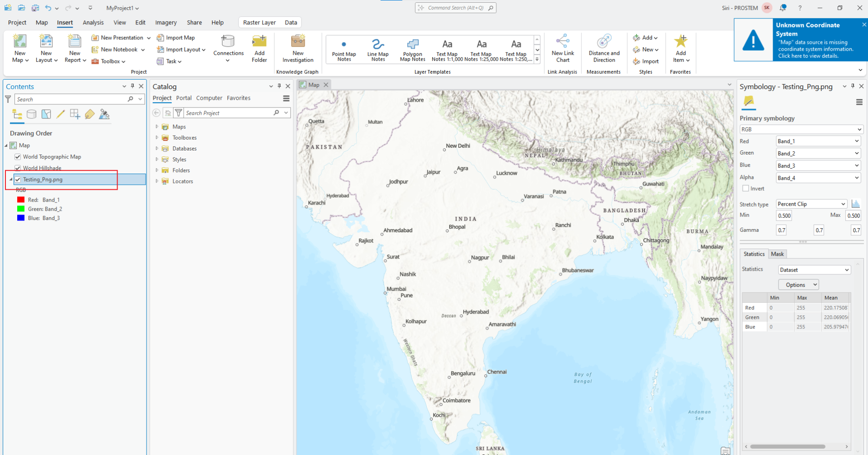Toggle World Topographic Map layer visibility
Screen dimensions: 868x455
[18, 157]
